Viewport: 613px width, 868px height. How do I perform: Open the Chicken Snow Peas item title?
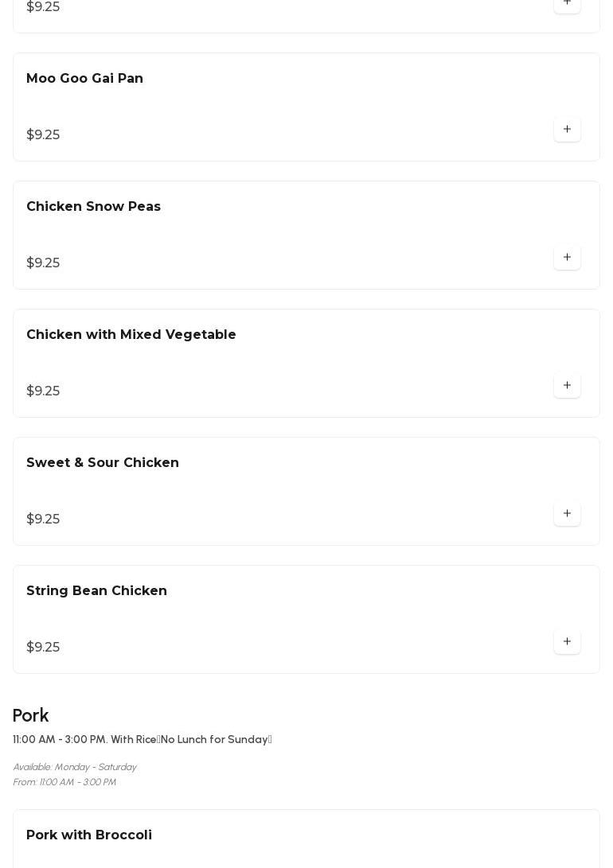coord(93,207)
